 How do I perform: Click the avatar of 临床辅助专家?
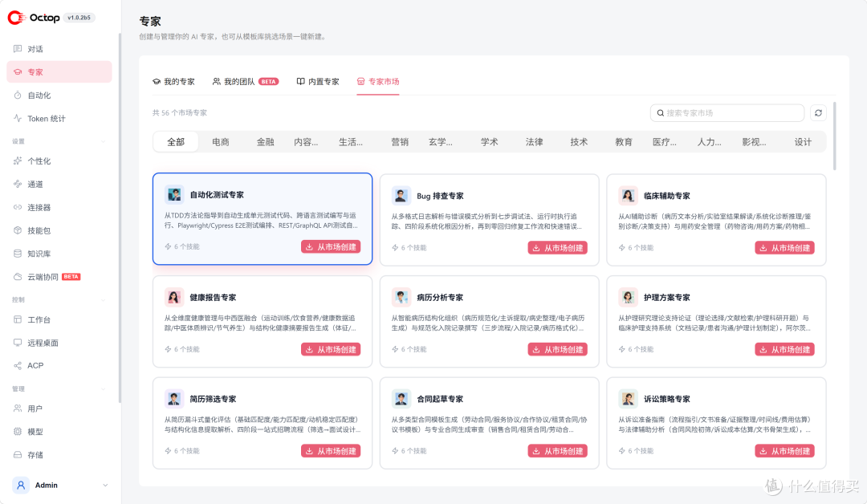(628, 196)
